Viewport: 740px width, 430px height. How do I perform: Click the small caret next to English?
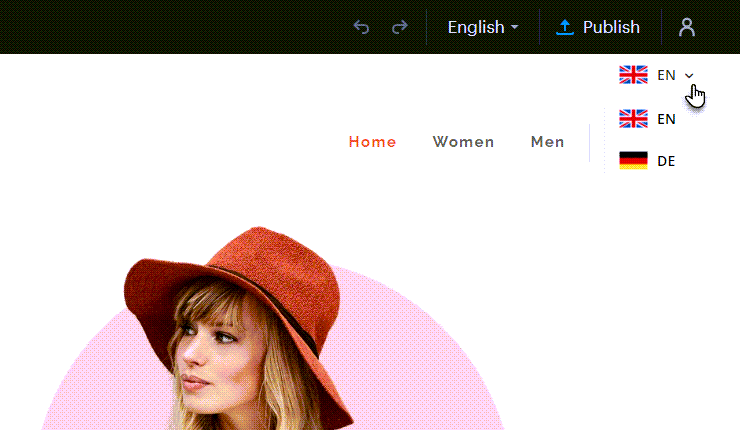[515, 28]
